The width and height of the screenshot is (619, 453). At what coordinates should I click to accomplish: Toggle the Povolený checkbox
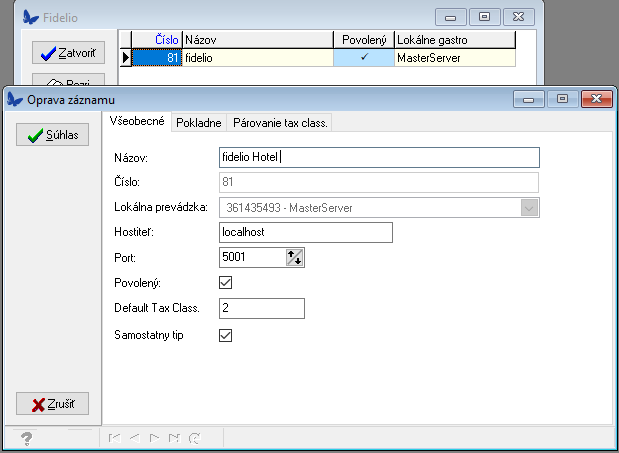tap(225, 283)
